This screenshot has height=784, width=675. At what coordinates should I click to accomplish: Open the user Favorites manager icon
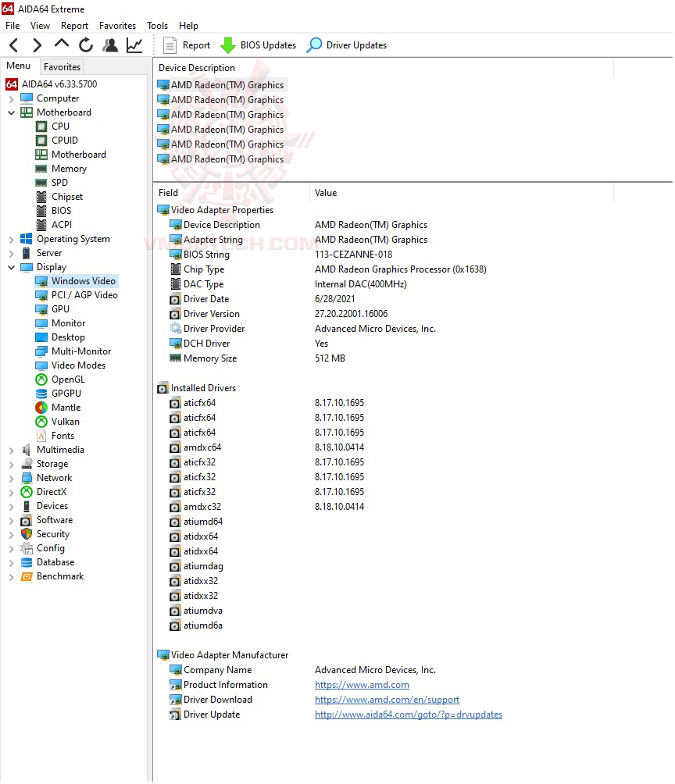tap(110, 45)
